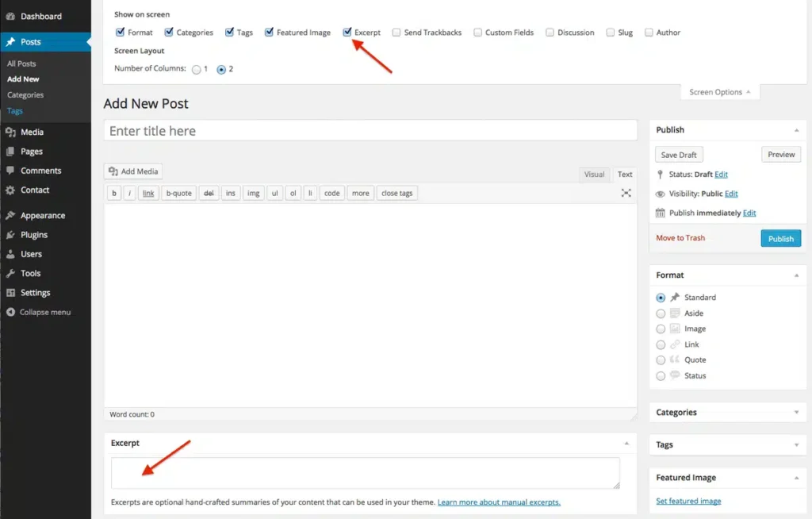
Task: Select the italic formatting icon
Action: pos(130,193)
